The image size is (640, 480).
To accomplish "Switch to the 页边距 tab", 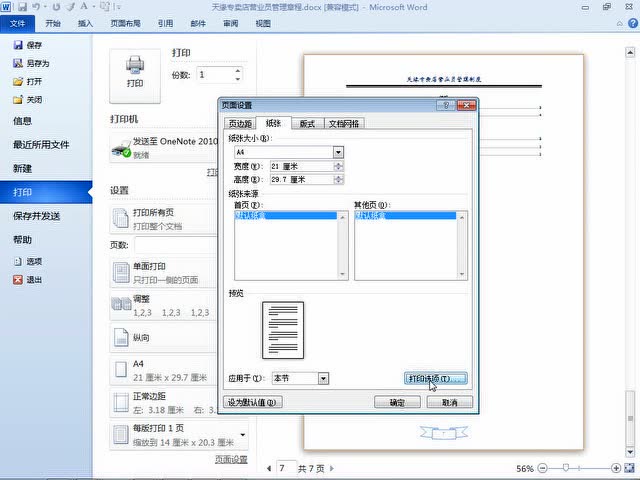I will [240, 124].
